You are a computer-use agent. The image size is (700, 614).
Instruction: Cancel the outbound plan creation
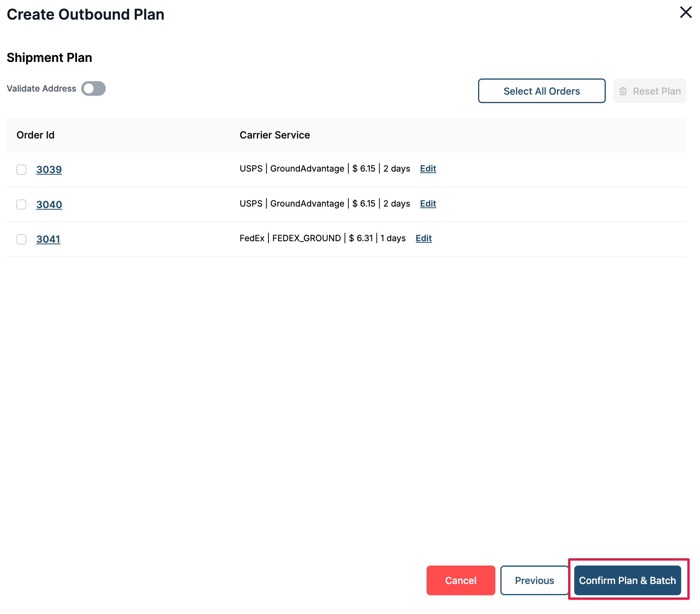tap(460, 580)
